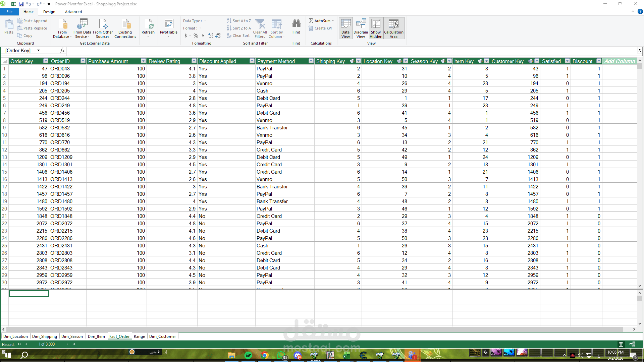The width and height of the screenshot is (644, 362).
Task: Open the Design ribbon tab
Action: pyautogui.click(x=49, y=12)
